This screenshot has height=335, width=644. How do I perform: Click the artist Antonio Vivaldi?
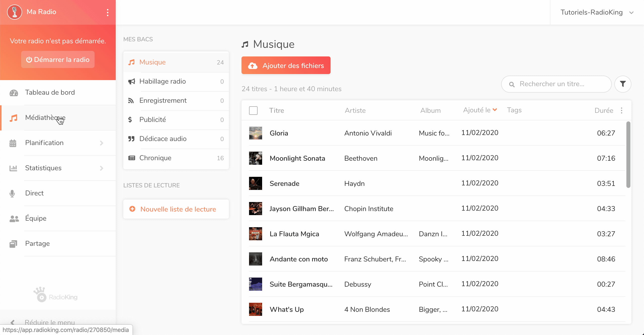point(368,133)
